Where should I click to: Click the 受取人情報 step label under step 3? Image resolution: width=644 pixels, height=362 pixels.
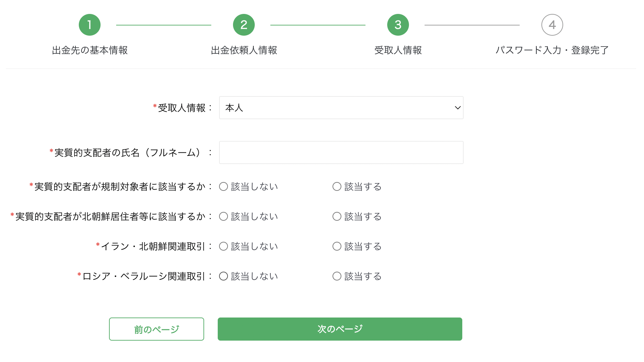coord(398,50)
